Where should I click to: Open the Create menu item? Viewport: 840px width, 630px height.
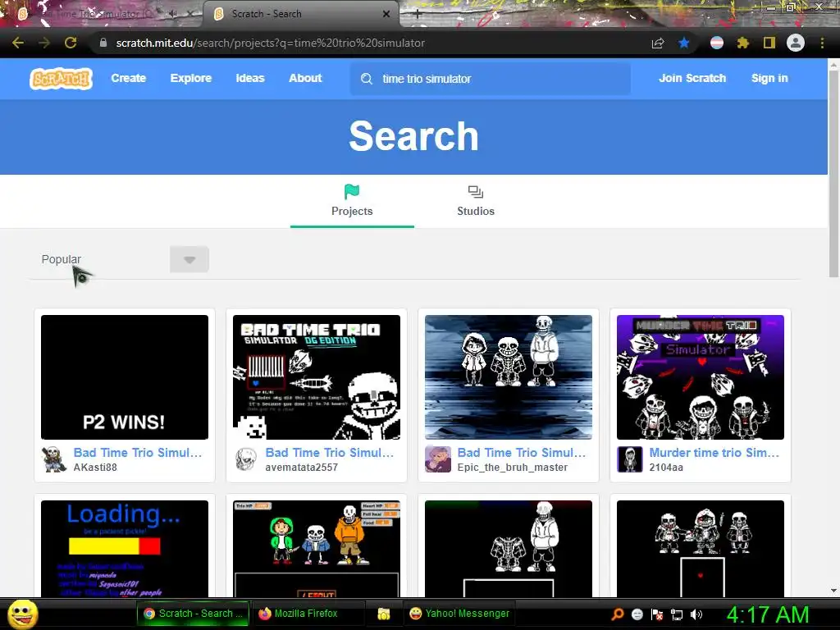129,78
